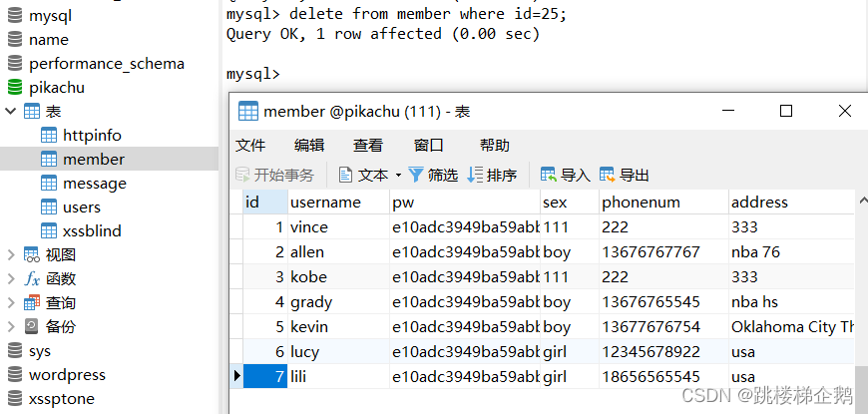Click phonenum cell 12345678922

point(664,351)
